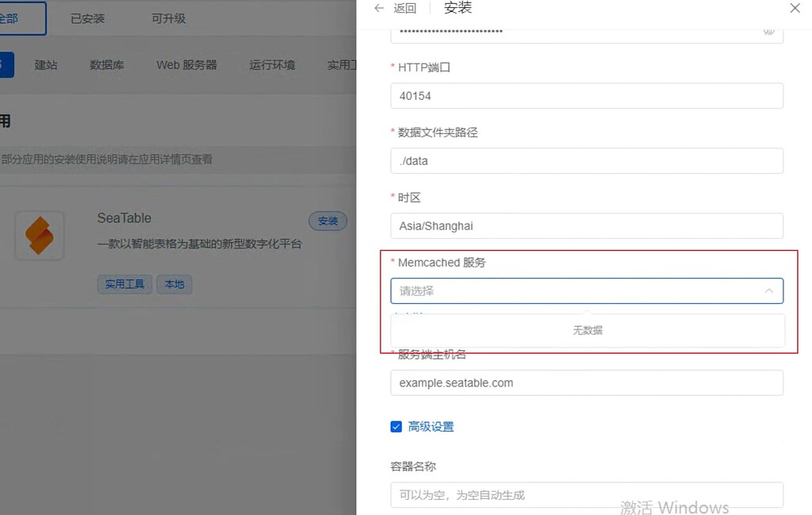Image resolution: width=812 pixels, height=515 pixels.
Task: Select the Web 服务器 category
Action: (186, 65)
